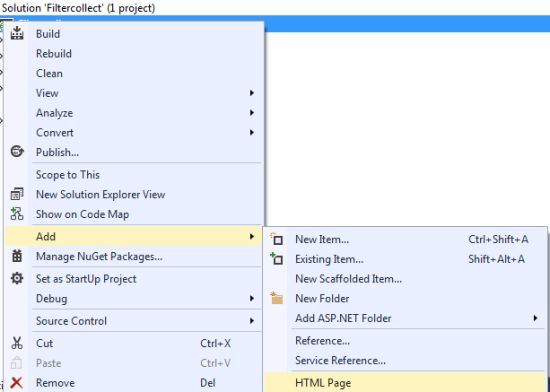Viewport: 550px width, 392px height.
Task: Open the Convert menu entry
Action: coord(134,132)
